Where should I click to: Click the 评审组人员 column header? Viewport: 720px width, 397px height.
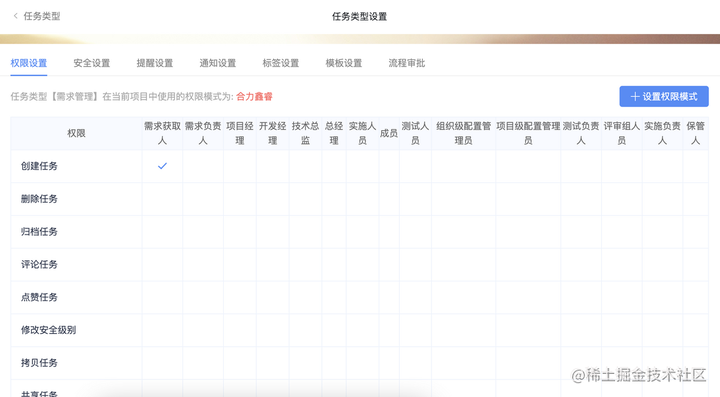click(621, 133)
